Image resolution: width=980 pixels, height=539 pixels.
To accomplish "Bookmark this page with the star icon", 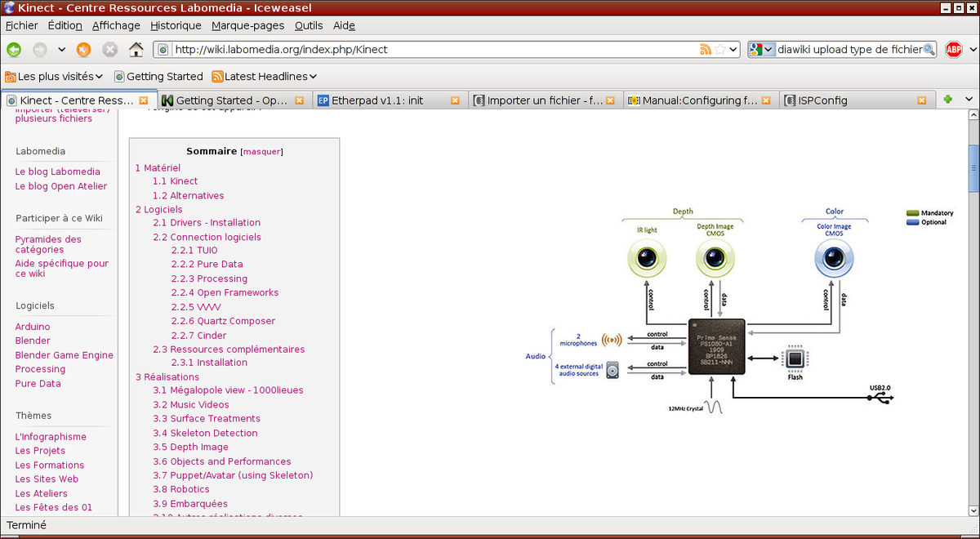I will tap(719, 50).
